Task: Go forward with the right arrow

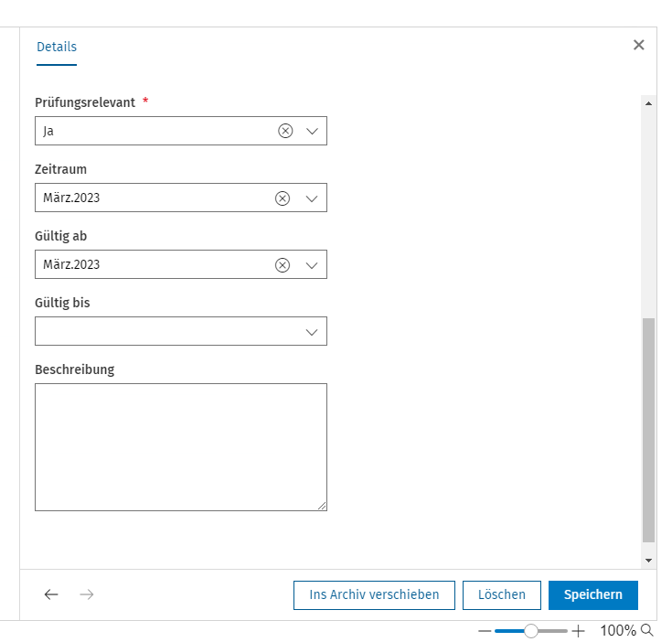Action: click(x=87, y=594)
